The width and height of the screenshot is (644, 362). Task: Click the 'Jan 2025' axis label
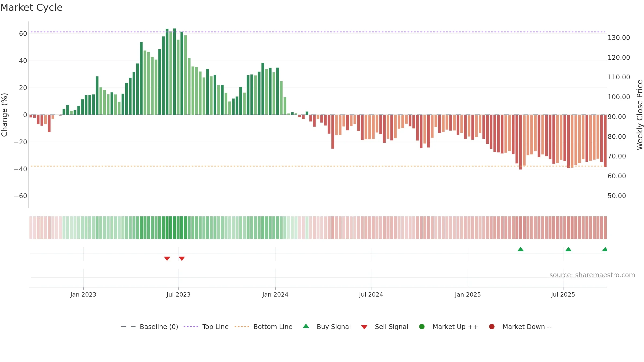pyautogui.click(x=468, y=294)
